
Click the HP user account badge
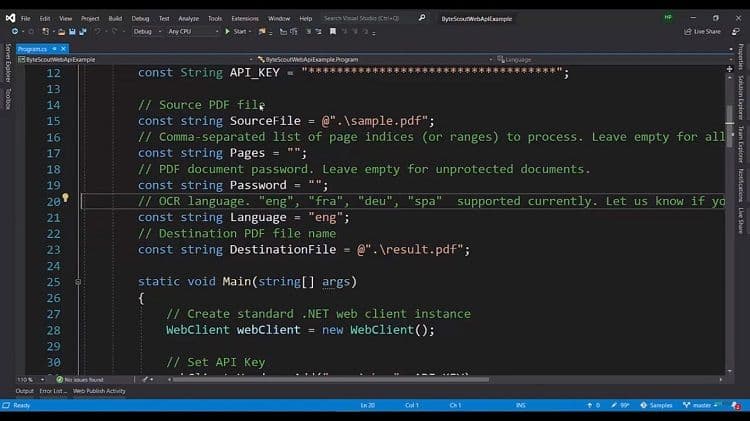click(x=668, y=18)
